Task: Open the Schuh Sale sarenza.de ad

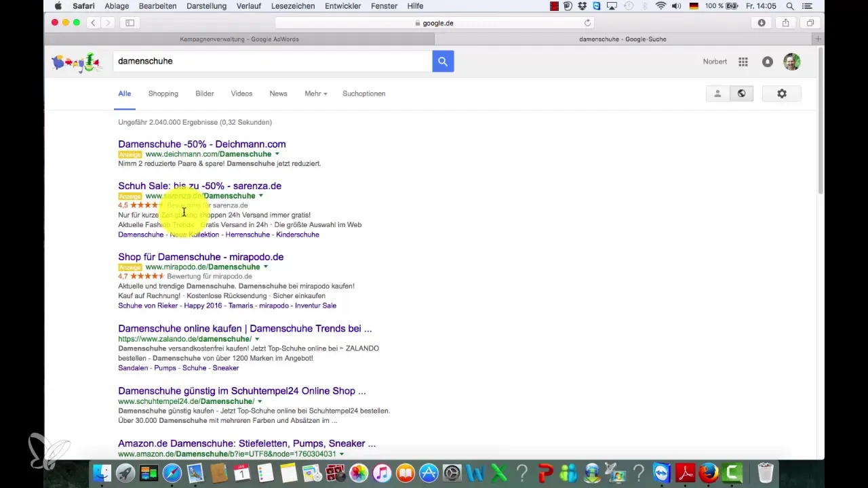Action: coord(199,186)
